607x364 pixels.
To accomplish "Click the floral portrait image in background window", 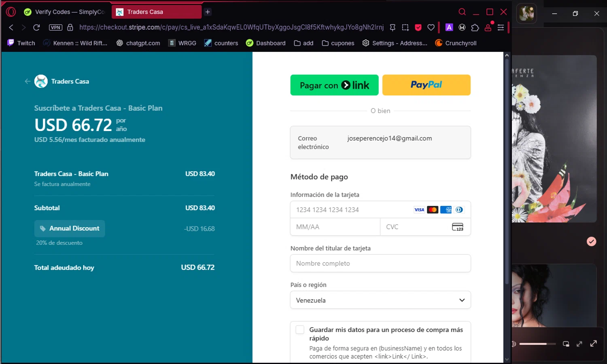I will [x=554, y=139].
